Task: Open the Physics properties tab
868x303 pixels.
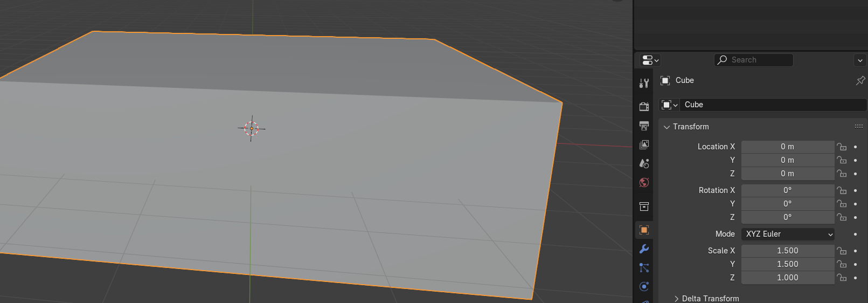Action: point(644,287)
